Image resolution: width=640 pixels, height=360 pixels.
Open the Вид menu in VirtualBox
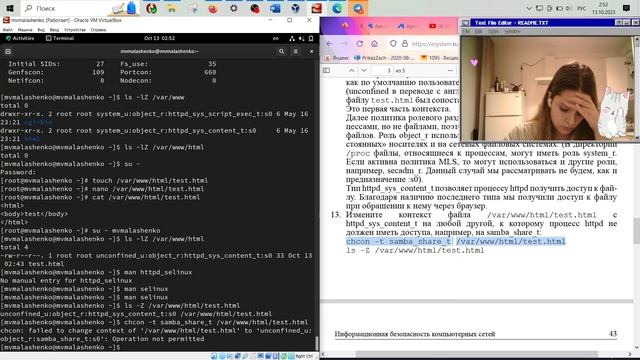click(41, 30)
